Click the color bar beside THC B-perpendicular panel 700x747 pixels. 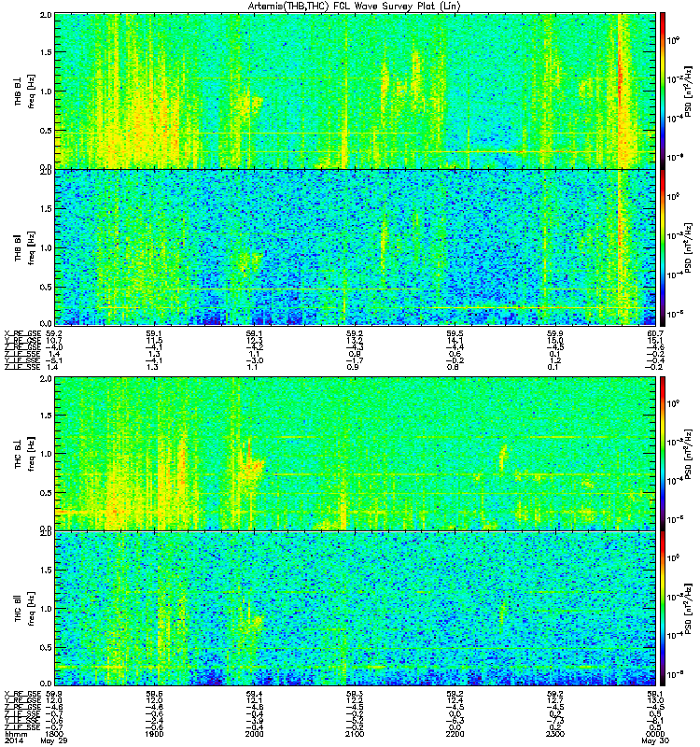coord(662,454)
